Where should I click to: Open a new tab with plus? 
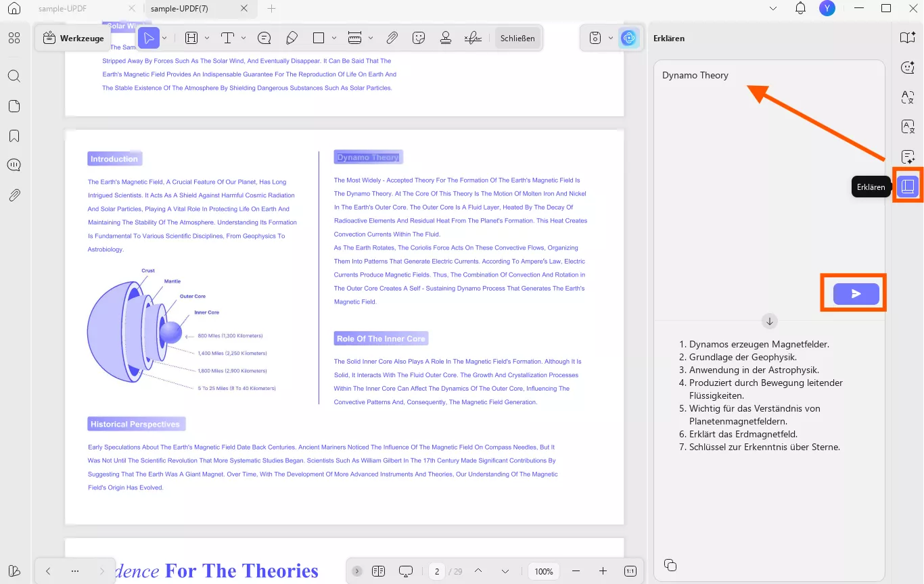pyautogui.click(x=271, y=9)
